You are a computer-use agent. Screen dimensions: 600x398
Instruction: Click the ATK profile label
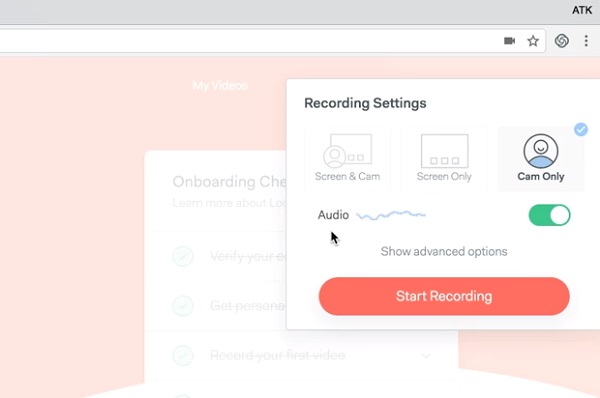click(x=582, y=10)
